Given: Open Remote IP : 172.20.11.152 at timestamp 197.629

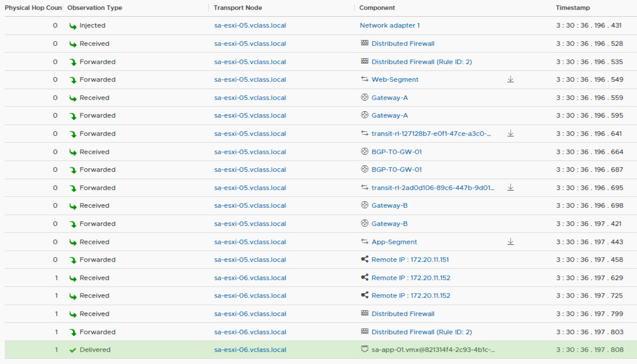Looking at the screenshot, I should point(411,278).
